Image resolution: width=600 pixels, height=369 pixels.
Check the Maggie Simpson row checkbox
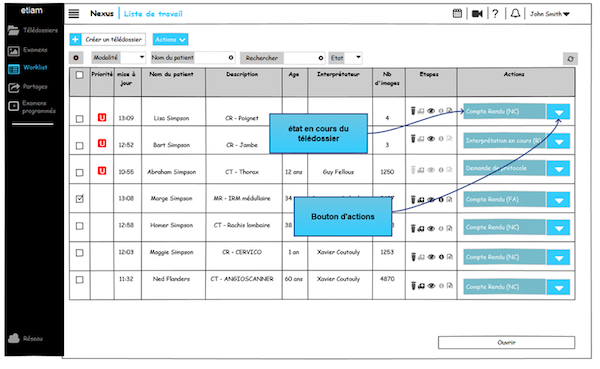point(80,253)
